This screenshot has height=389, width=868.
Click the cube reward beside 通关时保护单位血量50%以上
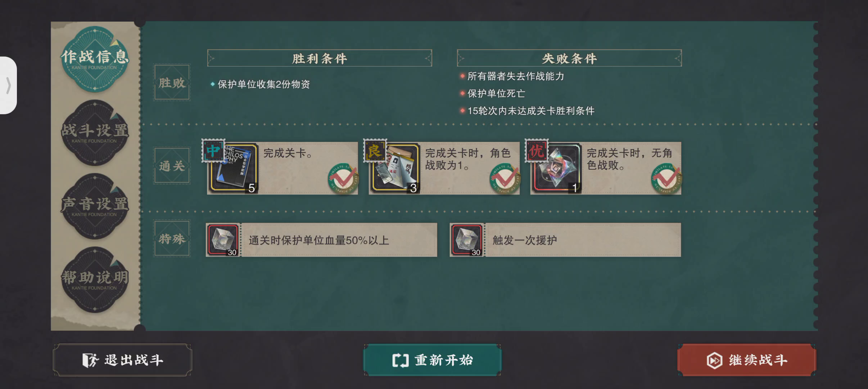223,240
